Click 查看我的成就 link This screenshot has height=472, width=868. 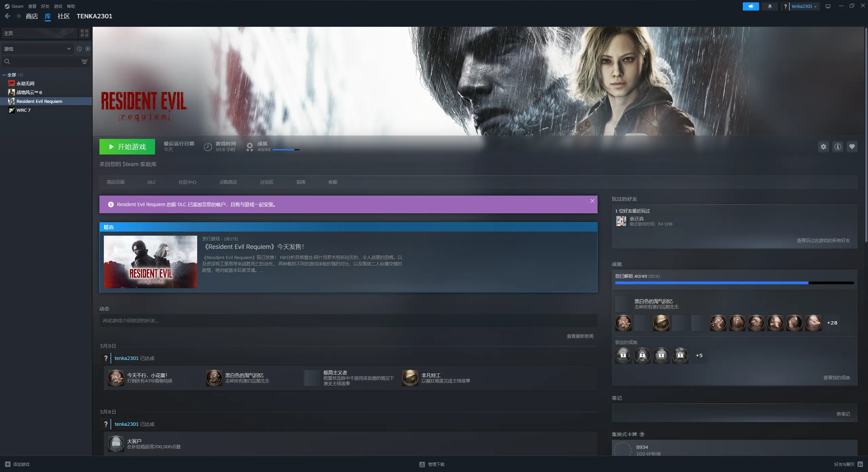836,378
